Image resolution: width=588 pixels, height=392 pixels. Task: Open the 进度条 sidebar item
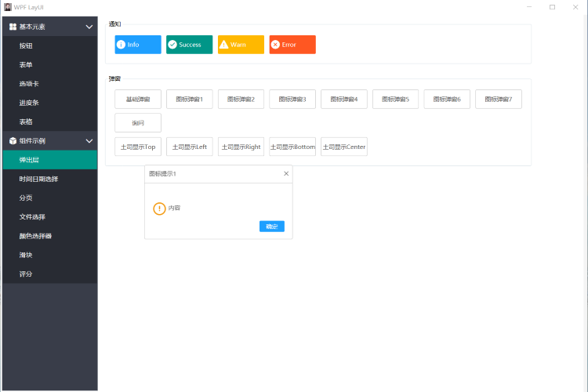click(50, 103)
